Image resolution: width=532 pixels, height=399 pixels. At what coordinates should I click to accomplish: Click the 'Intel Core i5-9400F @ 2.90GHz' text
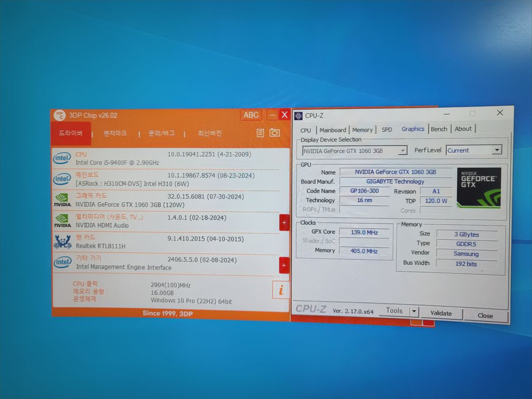pos(118,162)
